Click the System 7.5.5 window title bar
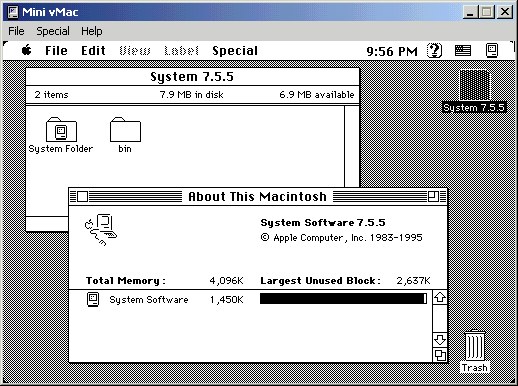Screen dimensions: 518x386 tap(193, 77)
